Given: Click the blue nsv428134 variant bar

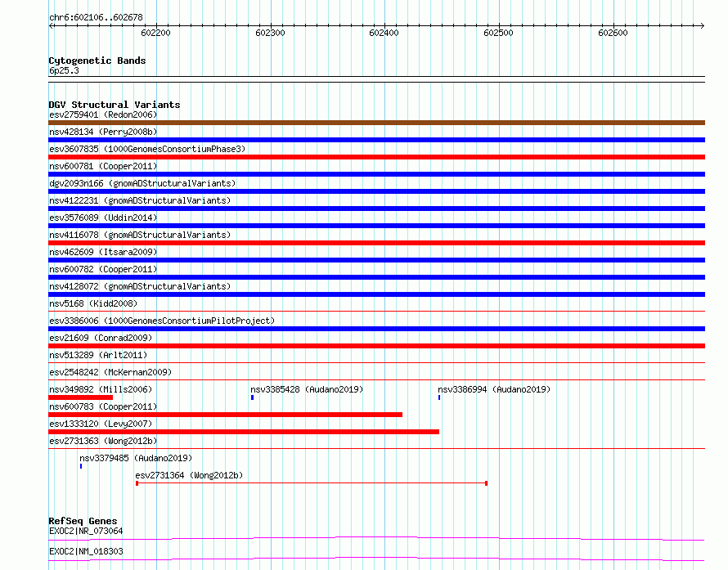Looking at the screenshot, I should click(376, 140).
